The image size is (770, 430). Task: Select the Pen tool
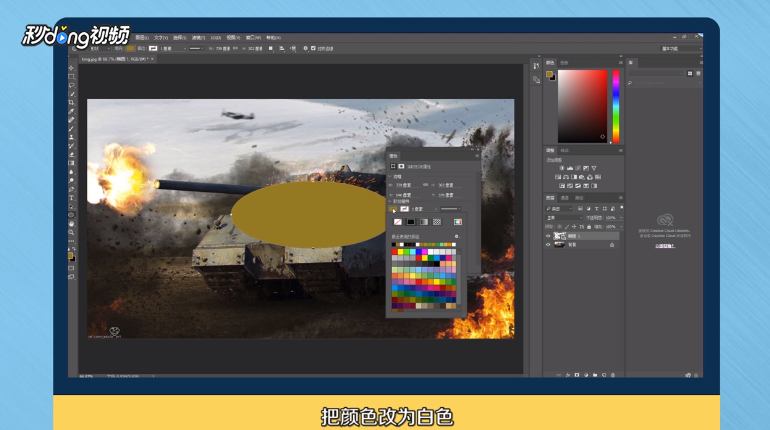(x=72, y=189)
